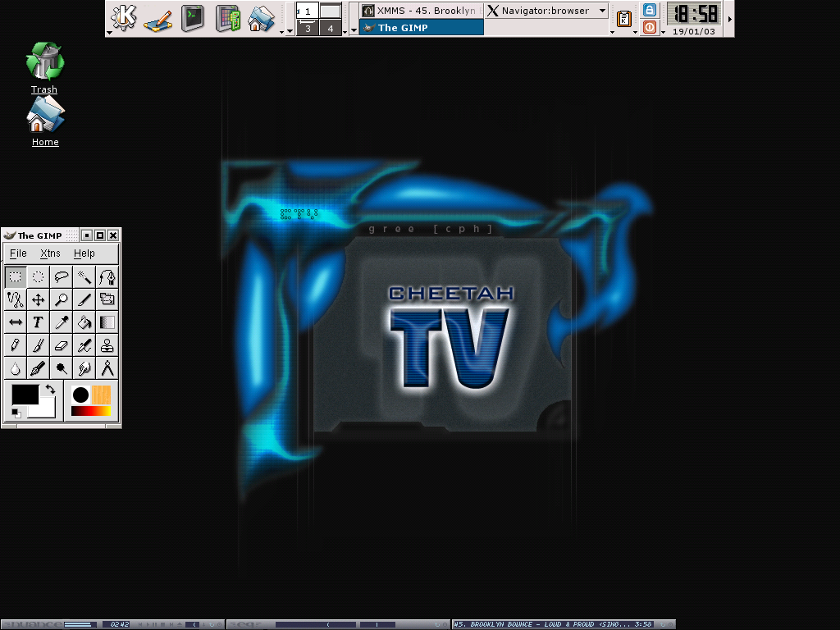Expand the arrow beside lock/logout buttons
840x630 pixels.
click(663, 32)
